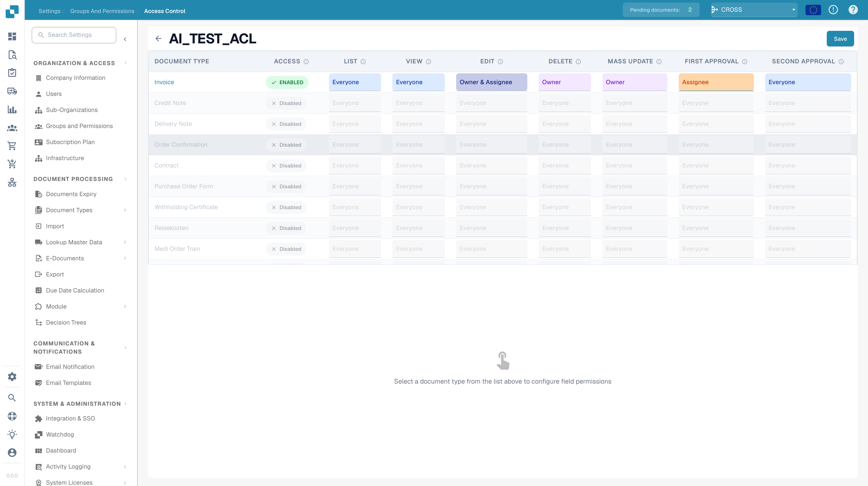Click the info icon next to SECOND APPROVAL
Screen dimensions: 868x486
[x=841, y=62]
